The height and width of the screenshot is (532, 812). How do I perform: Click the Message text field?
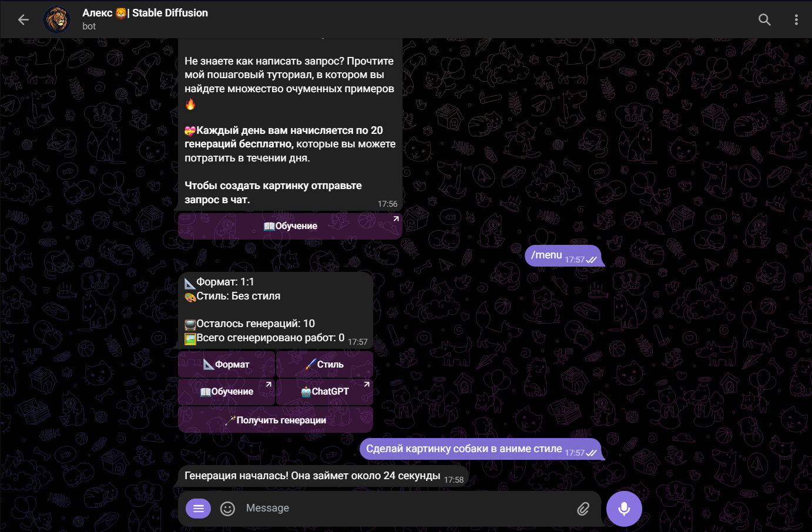(x=405, y=509)
